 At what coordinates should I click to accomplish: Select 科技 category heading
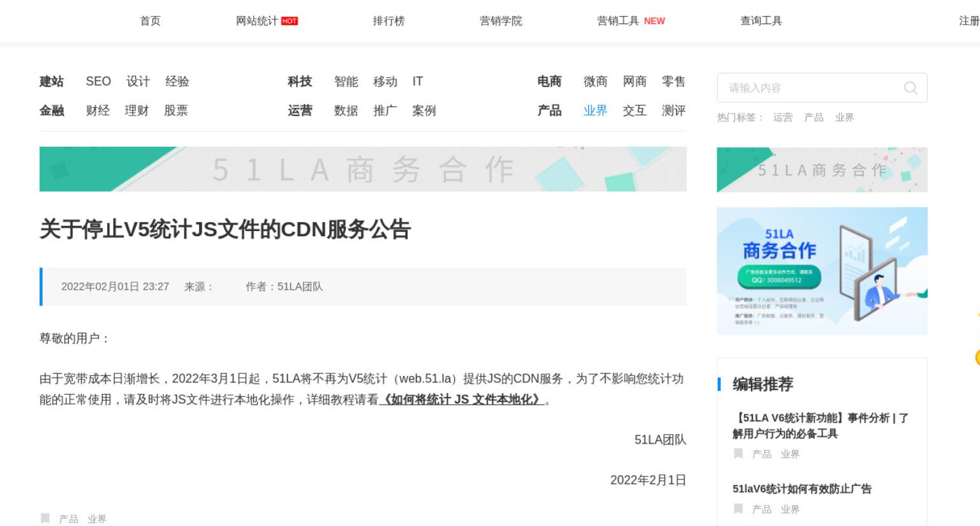300,82
